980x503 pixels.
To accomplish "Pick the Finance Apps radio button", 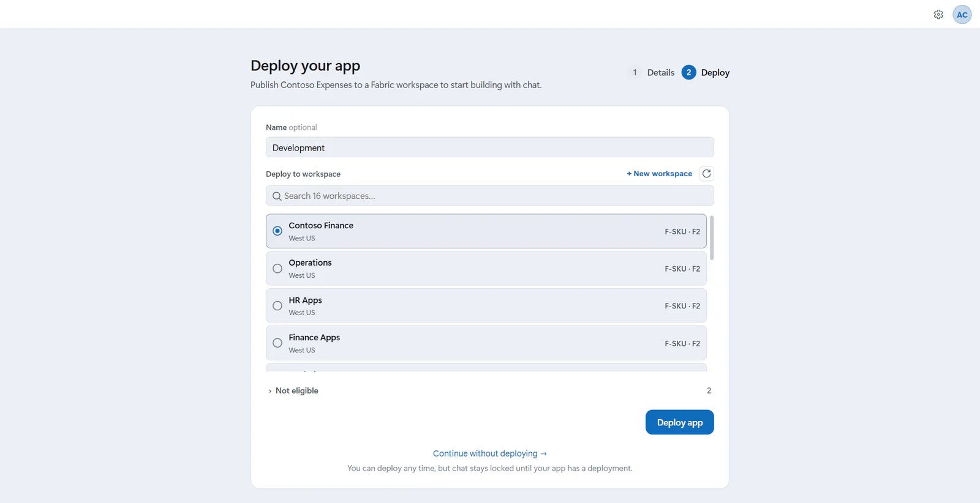I will 277,343.
